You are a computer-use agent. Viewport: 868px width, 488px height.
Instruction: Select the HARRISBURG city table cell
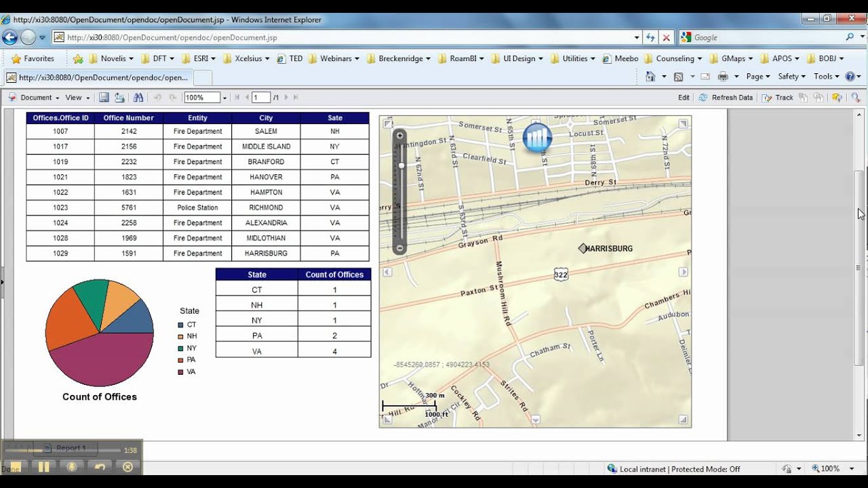tap(266, 253)
